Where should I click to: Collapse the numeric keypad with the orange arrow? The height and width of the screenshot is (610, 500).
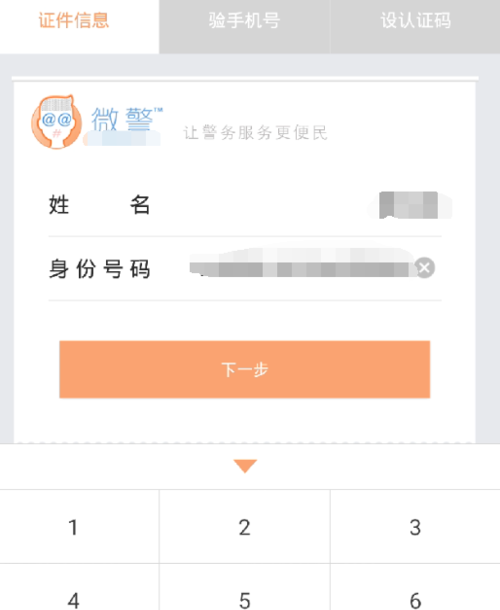point(245,466)
